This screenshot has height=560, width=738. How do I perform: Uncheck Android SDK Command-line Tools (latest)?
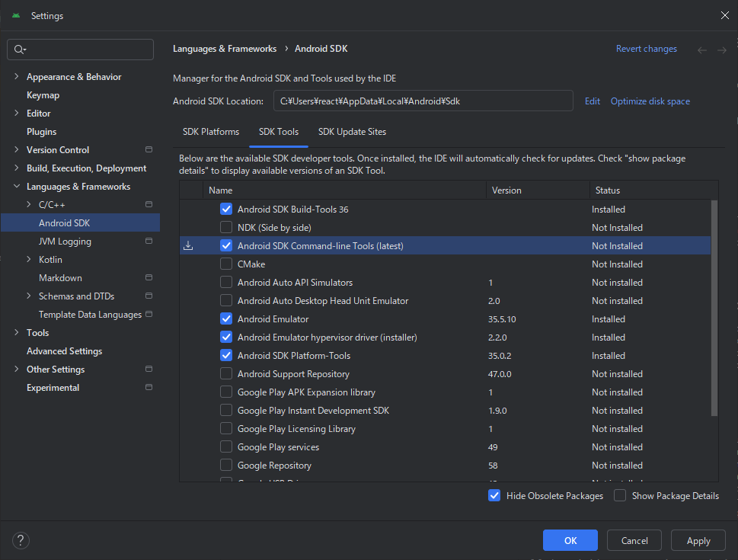pos(226,246)
